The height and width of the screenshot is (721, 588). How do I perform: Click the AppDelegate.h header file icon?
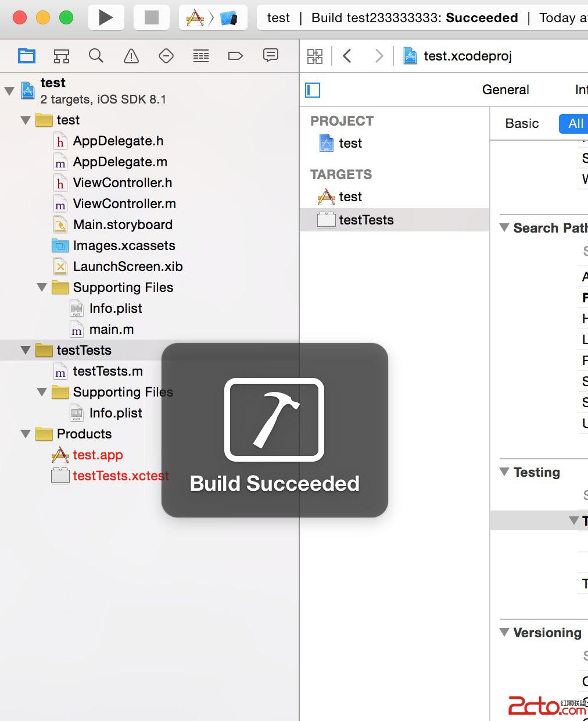(60, 141)
